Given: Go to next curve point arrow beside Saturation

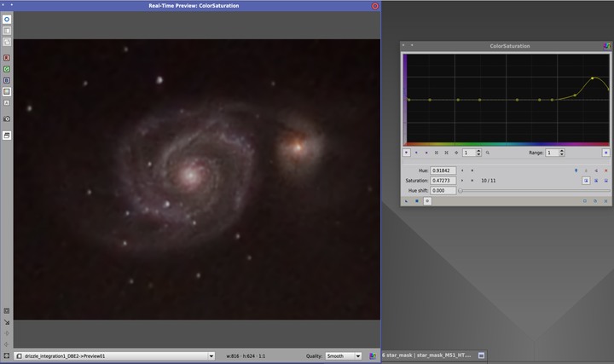Looking at the screenshot, I should (462, 181).
